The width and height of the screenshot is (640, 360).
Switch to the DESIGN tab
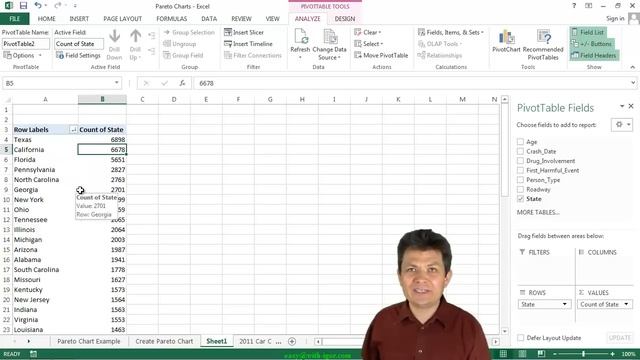tap(344, 19)
